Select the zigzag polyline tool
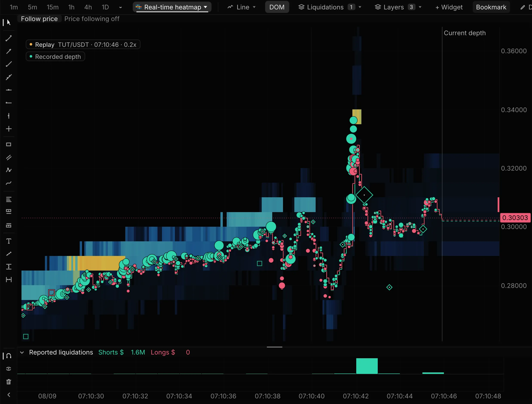532x404 pixels. [9, 170]
